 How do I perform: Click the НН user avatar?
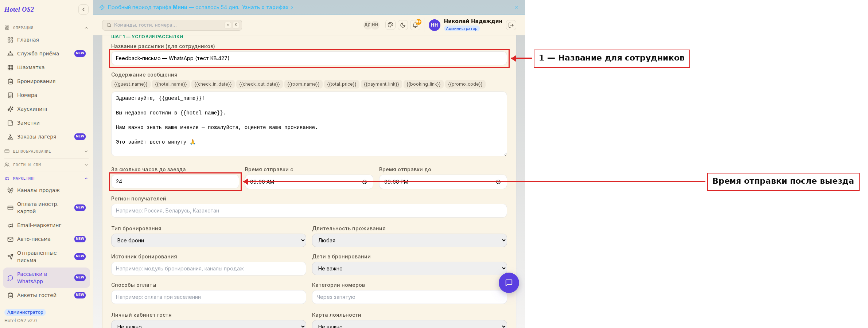[434, 25]
